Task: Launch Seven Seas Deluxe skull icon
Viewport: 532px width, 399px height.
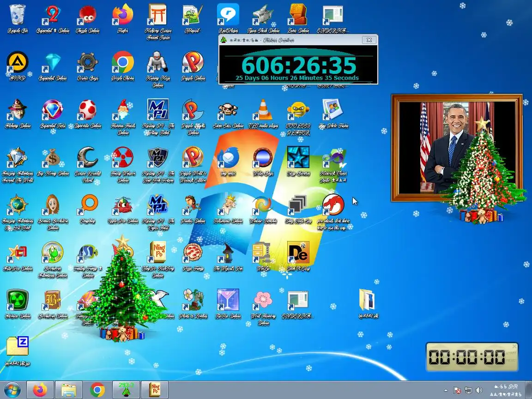Action: tap(228, 114)
